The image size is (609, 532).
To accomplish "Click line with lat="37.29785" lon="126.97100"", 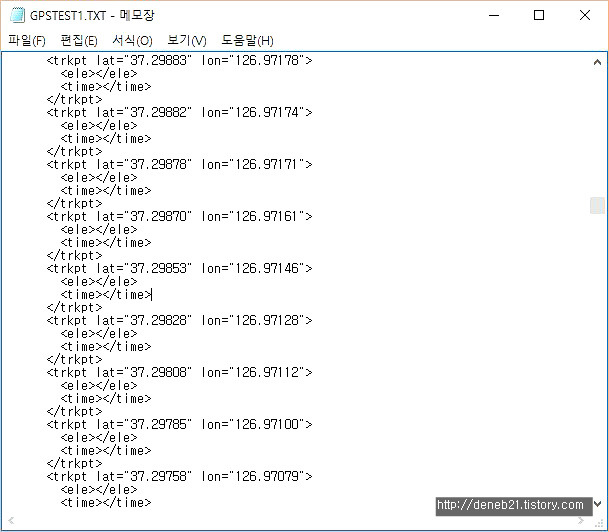I will coord(179,425).
